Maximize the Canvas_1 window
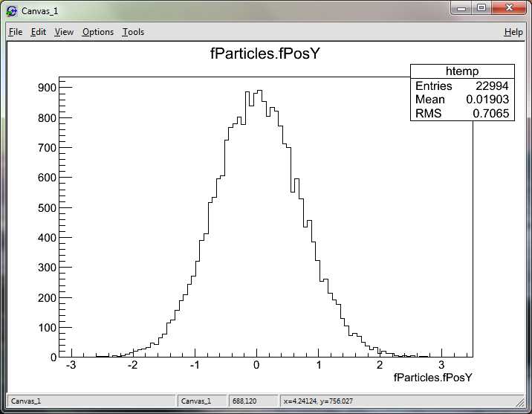The height and width of the screenshot is (414, 532). coord(481,9)
